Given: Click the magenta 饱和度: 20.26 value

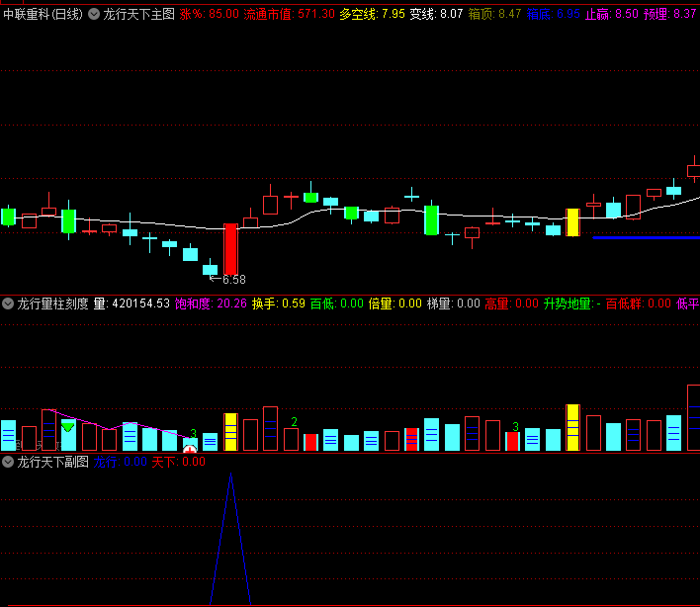Looking at the screenshot, I should pos(211,303).
